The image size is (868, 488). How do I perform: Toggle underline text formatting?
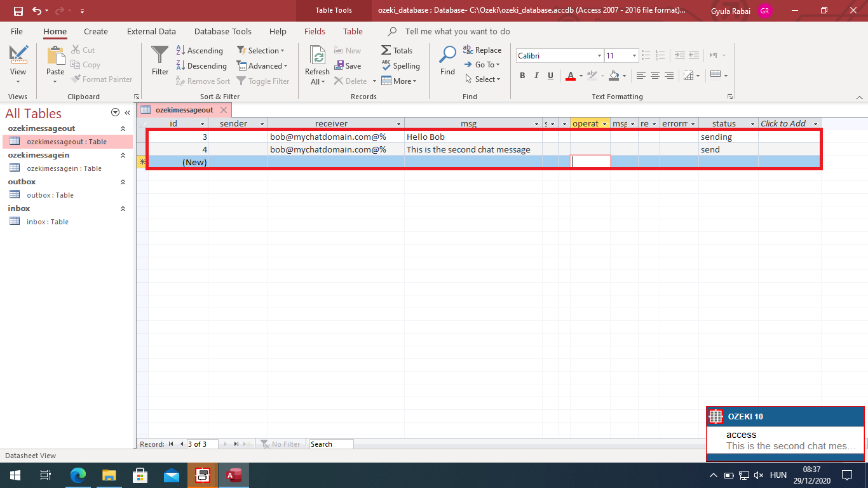point(550,76)
